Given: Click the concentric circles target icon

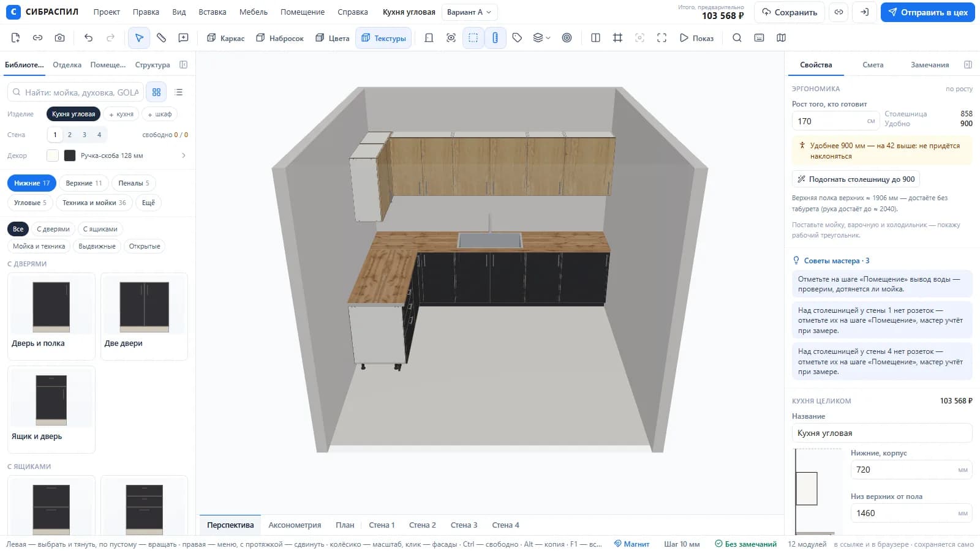Looking at the screenshot, I should 567,38.
